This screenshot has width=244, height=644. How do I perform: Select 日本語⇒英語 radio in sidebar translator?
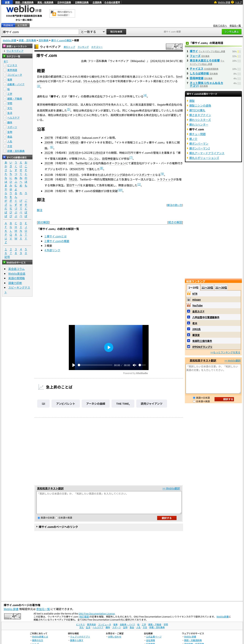tap(194, 401)
